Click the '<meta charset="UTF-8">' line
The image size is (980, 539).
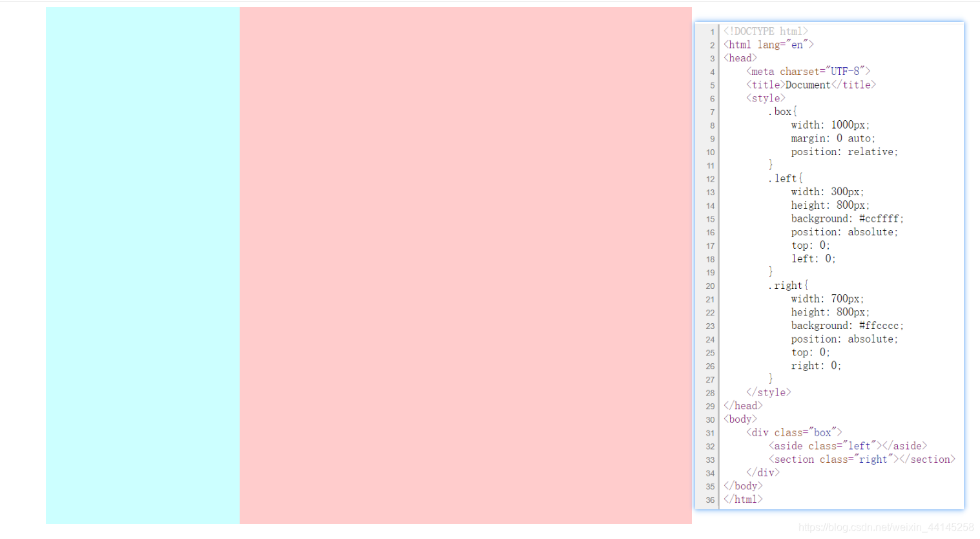(808, 71)
